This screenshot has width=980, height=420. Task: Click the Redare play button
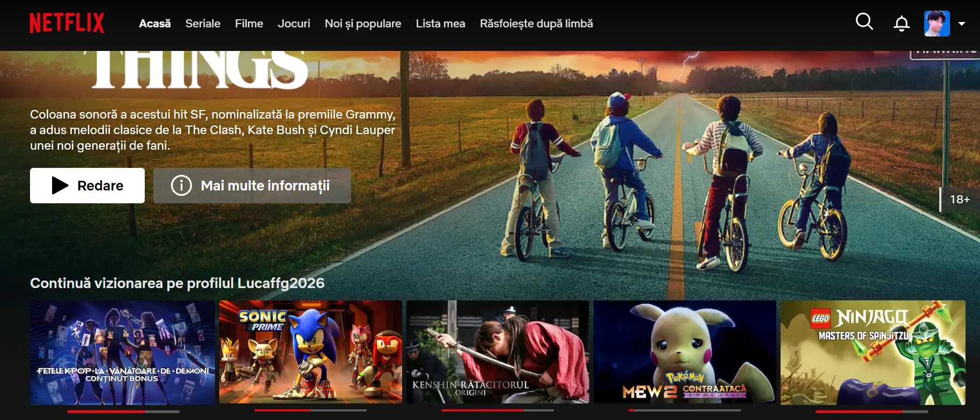click(x=87, y=186)
